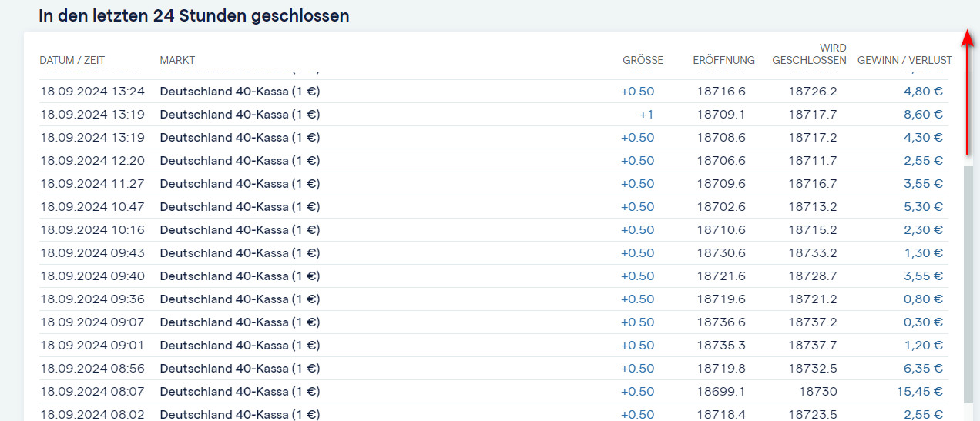Click the Deutschland 40-Kassa entry at 10:47
This screenshot has width=980, height=421.
tap(240, 207)
